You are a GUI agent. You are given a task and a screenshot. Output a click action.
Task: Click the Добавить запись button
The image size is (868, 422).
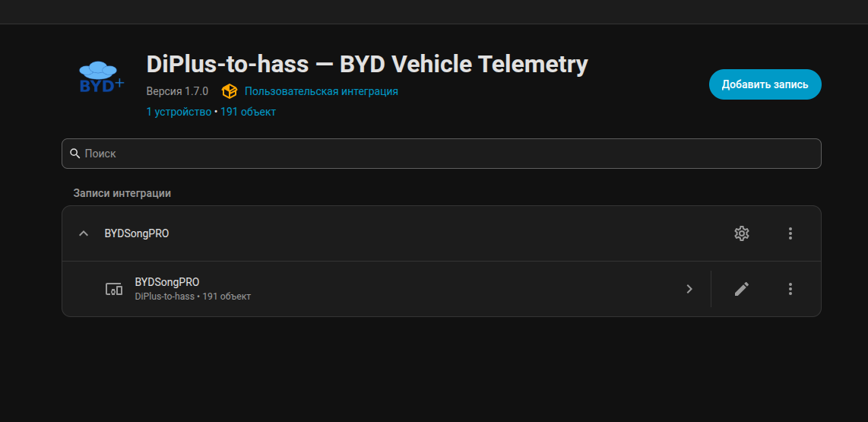[765, 84]
